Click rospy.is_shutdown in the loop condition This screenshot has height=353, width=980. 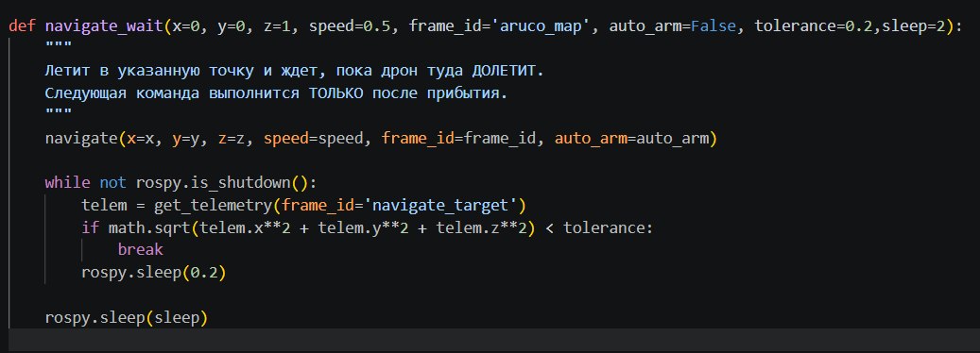(214, 183)
